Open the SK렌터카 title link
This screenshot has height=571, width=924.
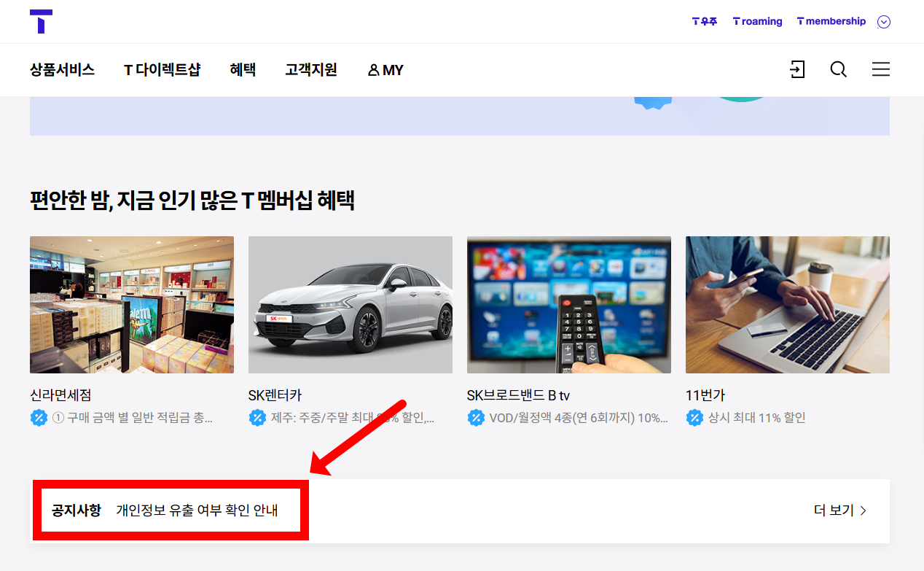[275, 396]
